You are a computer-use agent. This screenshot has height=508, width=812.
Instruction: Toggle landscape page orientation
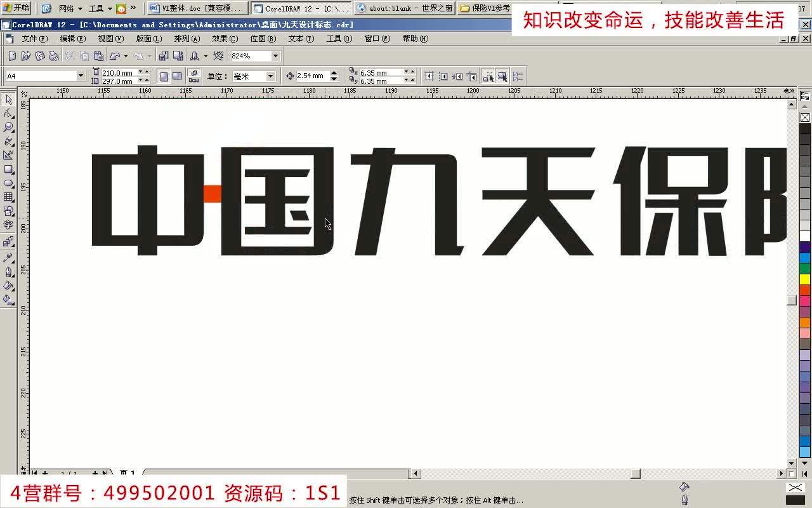tap(176, 76)
